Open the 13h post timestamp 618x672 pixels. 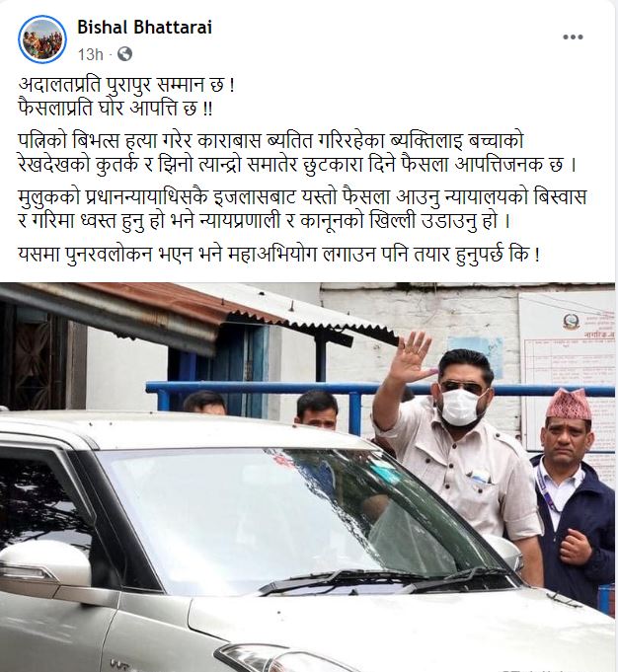(x=90, y=54)
